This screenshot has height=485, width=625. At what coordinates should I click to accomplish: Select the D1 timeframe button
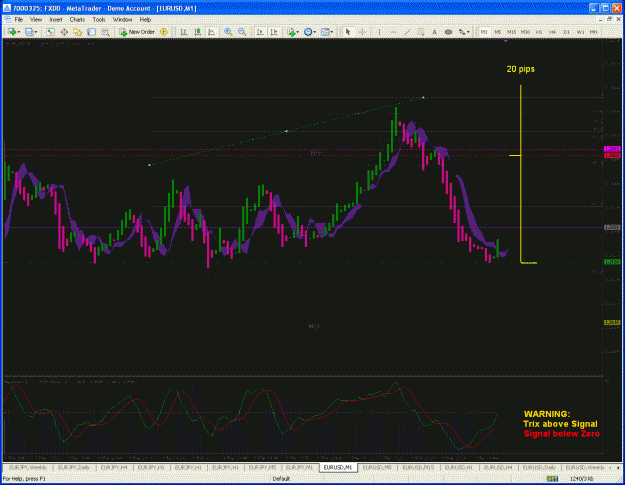coord(566,32)
